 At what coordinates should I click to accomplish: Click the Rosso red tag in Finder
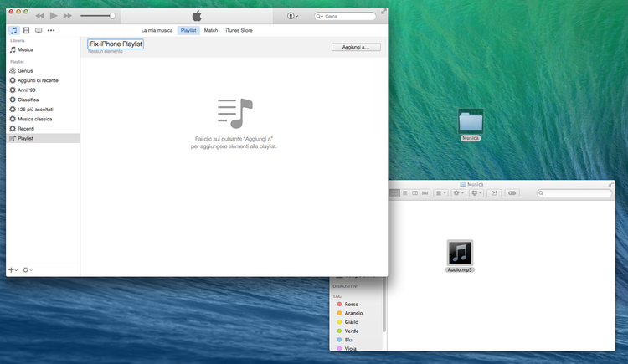[352, 304]
